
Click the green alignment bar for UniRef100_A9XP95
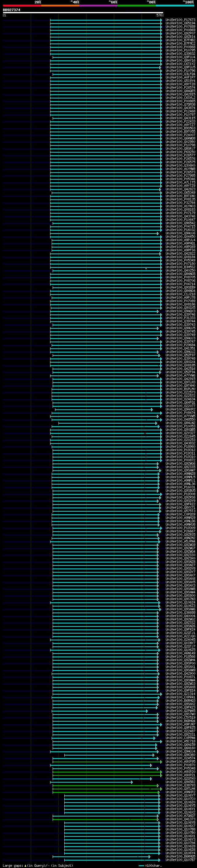[x=107, y=761]
